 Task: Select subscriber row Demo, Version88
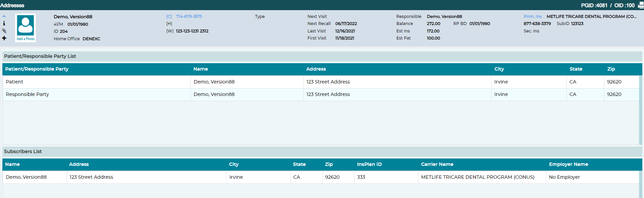point(321,177)
